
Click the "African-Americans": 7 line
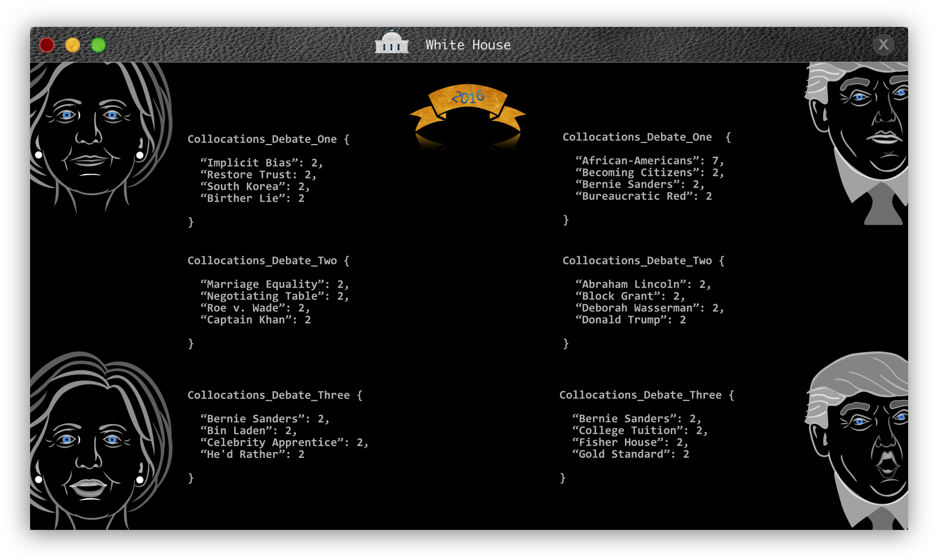coord(650,161)
